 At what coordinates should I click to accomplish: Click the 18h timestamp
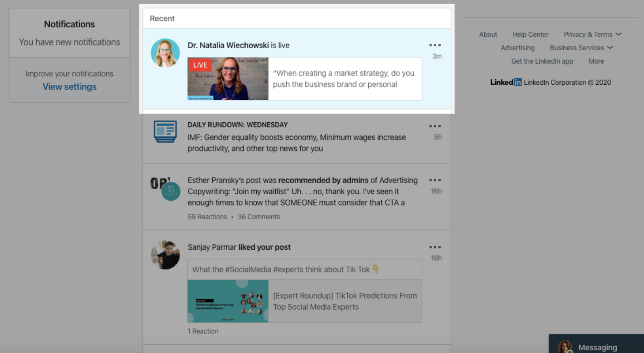pyautogui.click(x=436, y=258)
